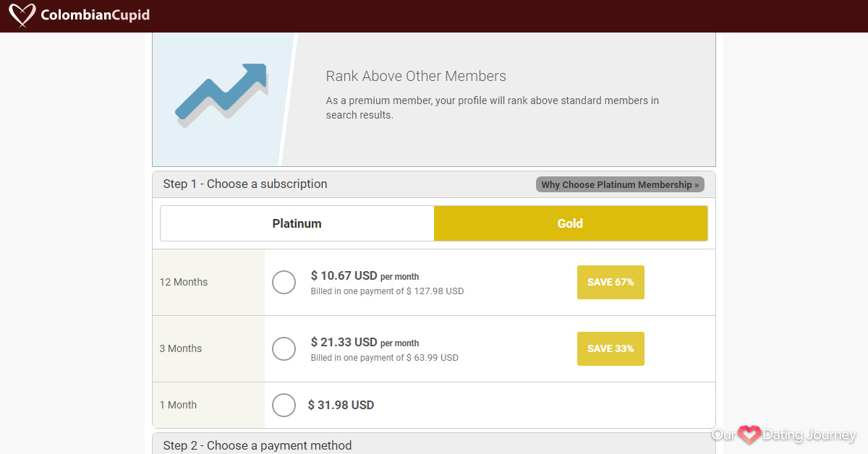Click the SAVE 67% badge

(x=610, y=282)
